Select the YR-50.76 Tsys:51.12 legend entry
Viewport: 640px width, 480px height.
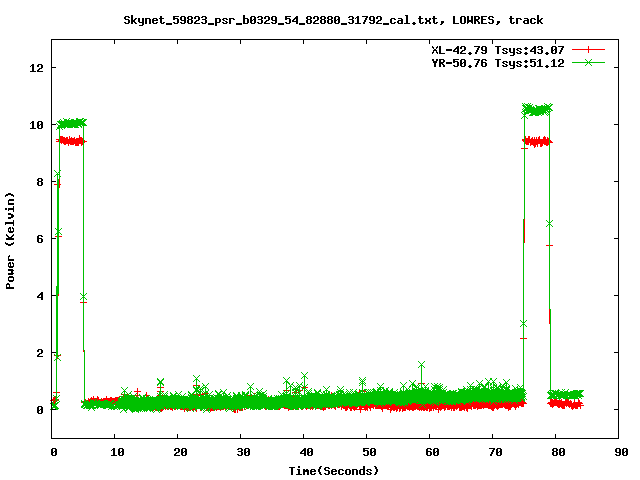(498, 63)
